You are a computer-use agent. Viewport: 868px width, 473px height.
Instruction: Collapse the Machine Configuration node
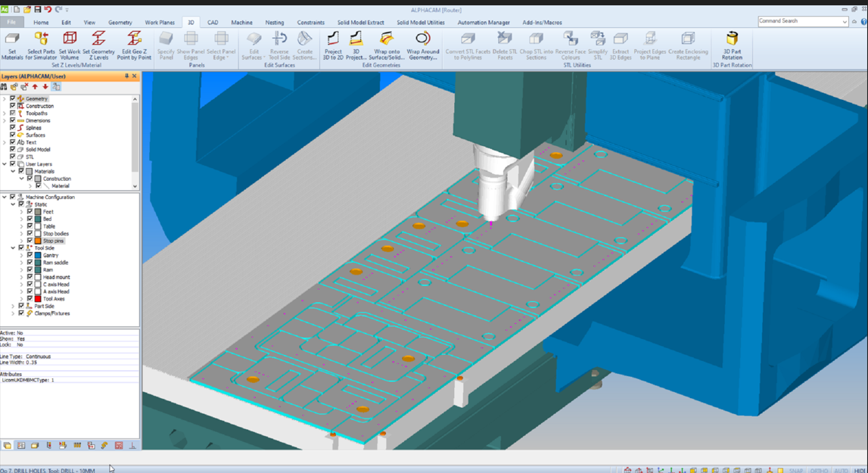point(5,198)
